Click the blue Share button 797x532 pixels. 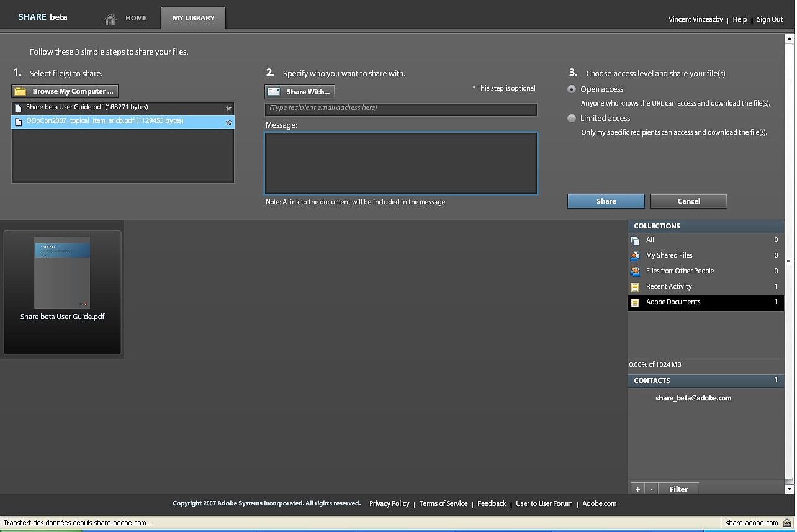606,201
